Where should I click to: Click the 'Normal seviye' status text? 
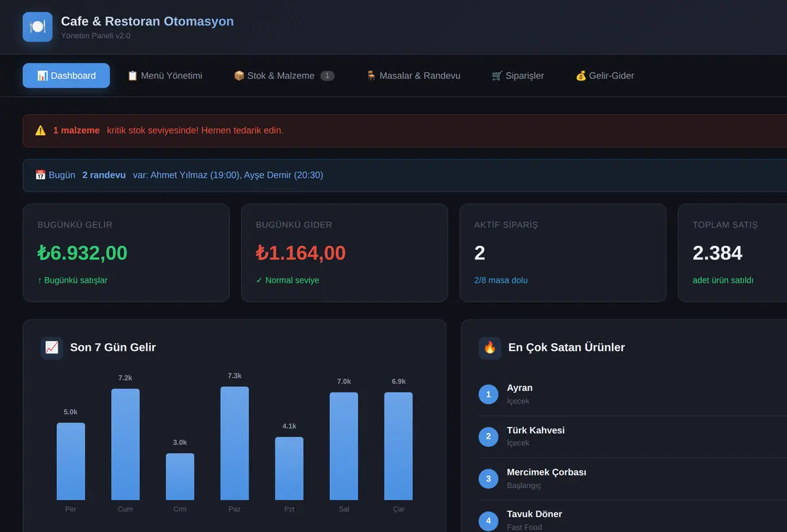[288, 280]
